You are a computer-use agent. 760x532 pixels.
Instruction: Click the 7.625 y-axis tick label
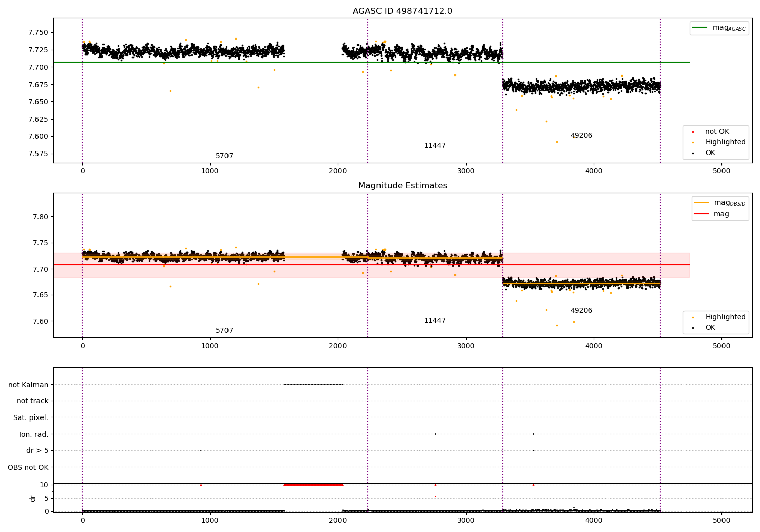[x=38, y=119]
